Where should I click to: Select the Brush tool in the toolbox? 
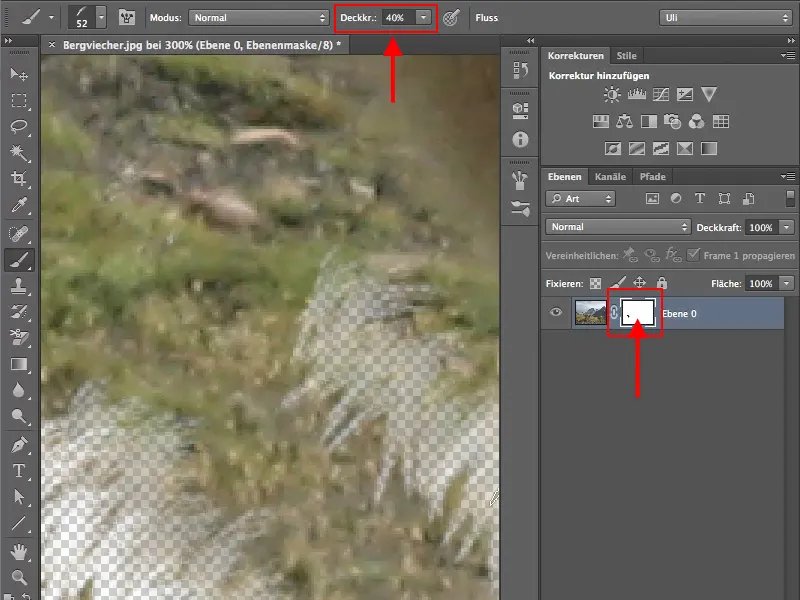(x=19, y=260)
